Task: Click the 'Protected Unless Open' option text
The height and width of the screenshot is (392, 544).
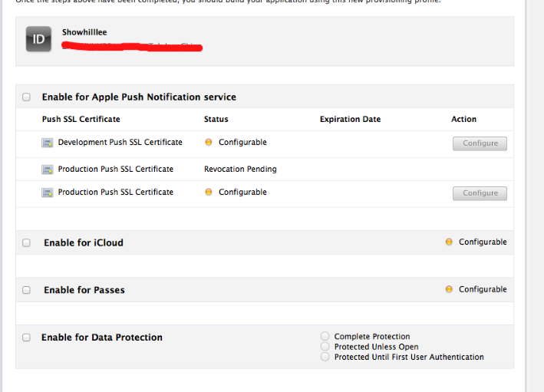Action: coord(376,347)
